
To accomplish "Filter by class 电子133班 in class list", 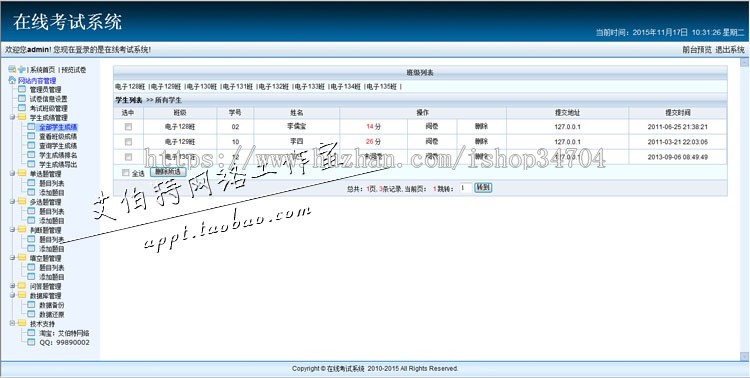I will point(309,87).
